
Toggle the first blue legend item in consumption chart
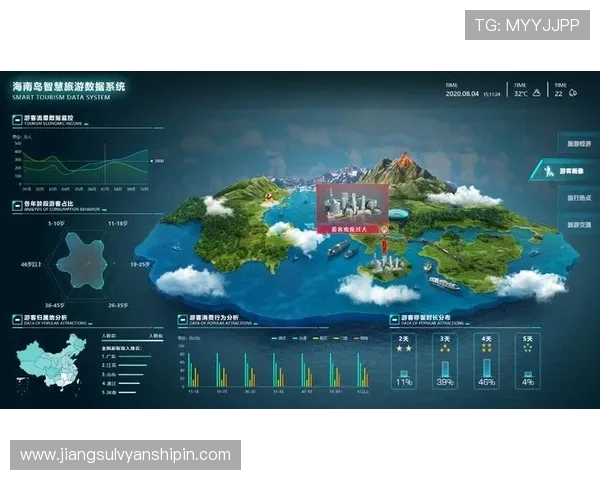click(279, 338)
